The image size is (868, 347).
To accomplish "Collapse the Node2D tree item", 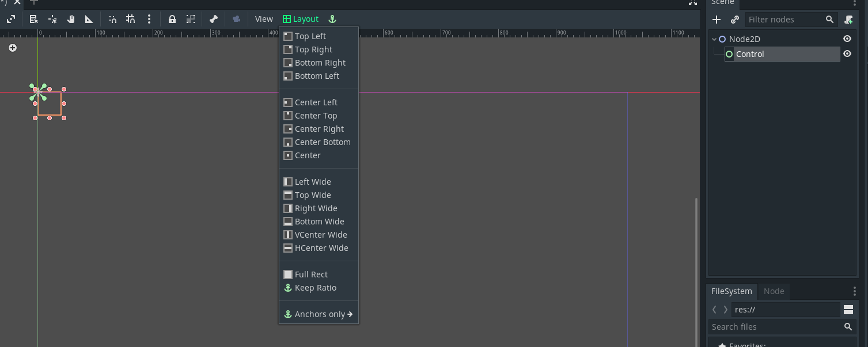I will pos(713,39).
